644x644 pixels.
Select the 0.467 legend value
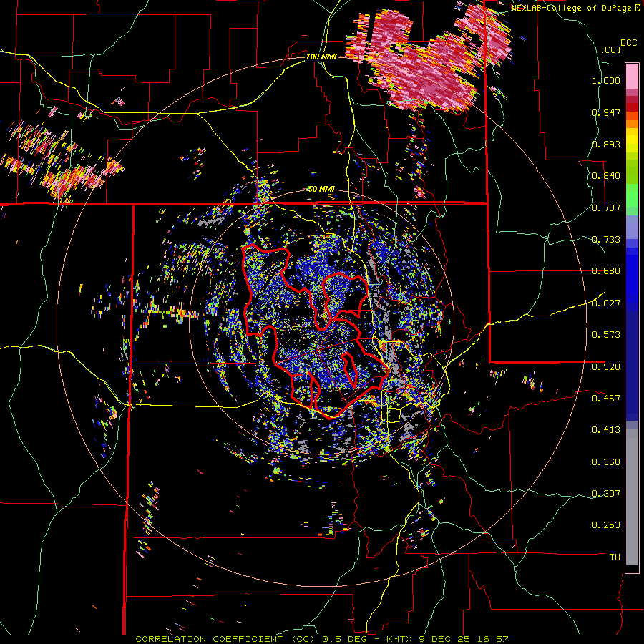tap(606, 398)
